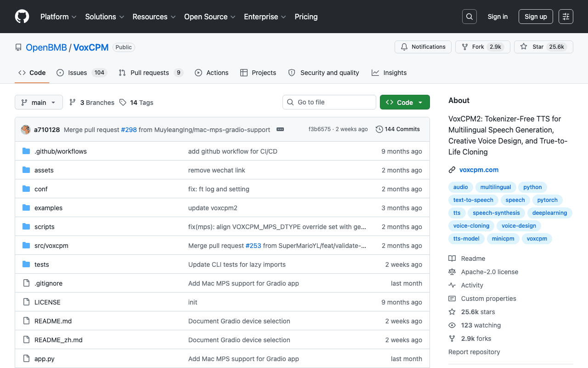Click the book icon beside Readme
The image size is (588, 368).
452,259
